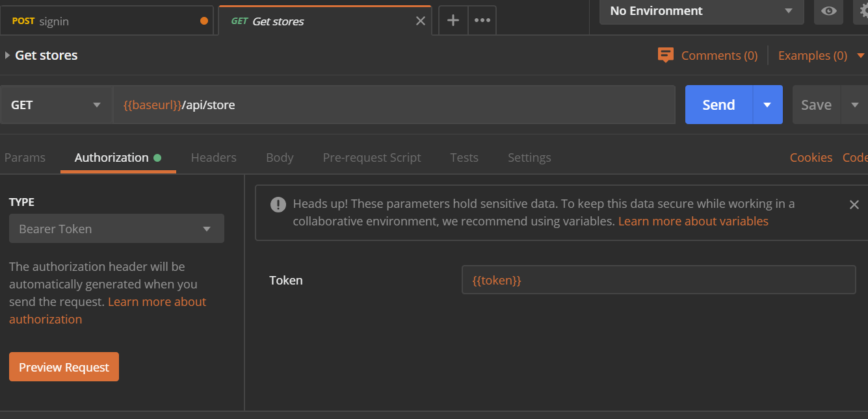Follow the Learn more about variables link
This screenshot has width=868, height=419.
click(x=693, y=221)
